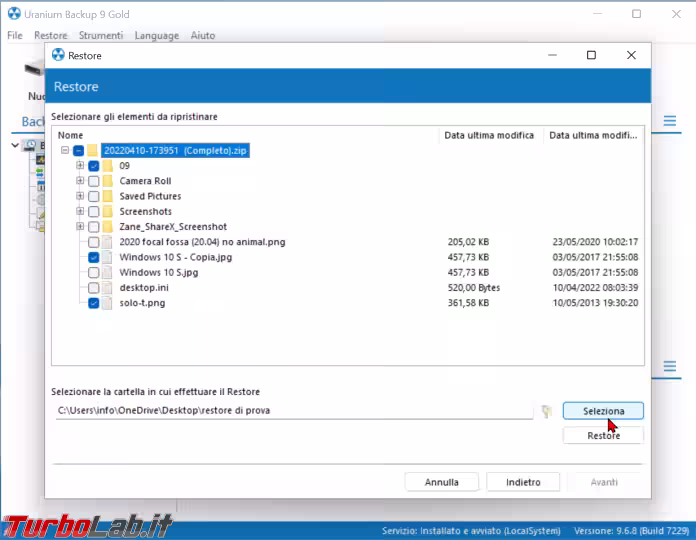
Task: Open lower hamburger menu in main window
Action: point(670,366)
